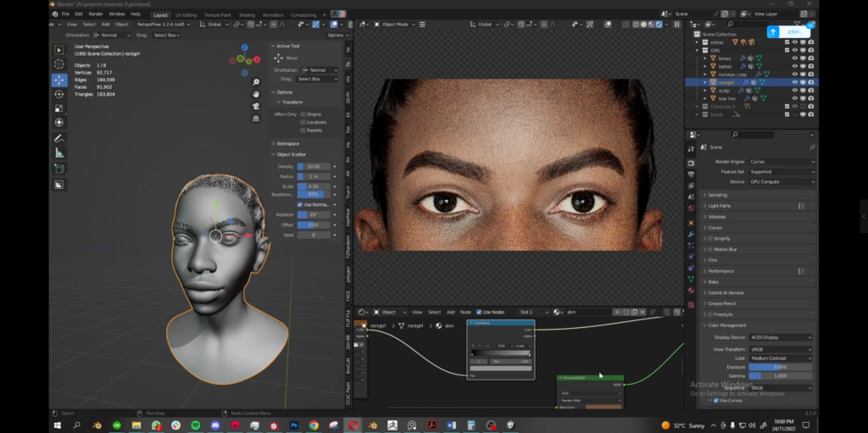
Task: Hide the brows object with its eye icon
Action: pyautogui.click(x=794, y=58)
